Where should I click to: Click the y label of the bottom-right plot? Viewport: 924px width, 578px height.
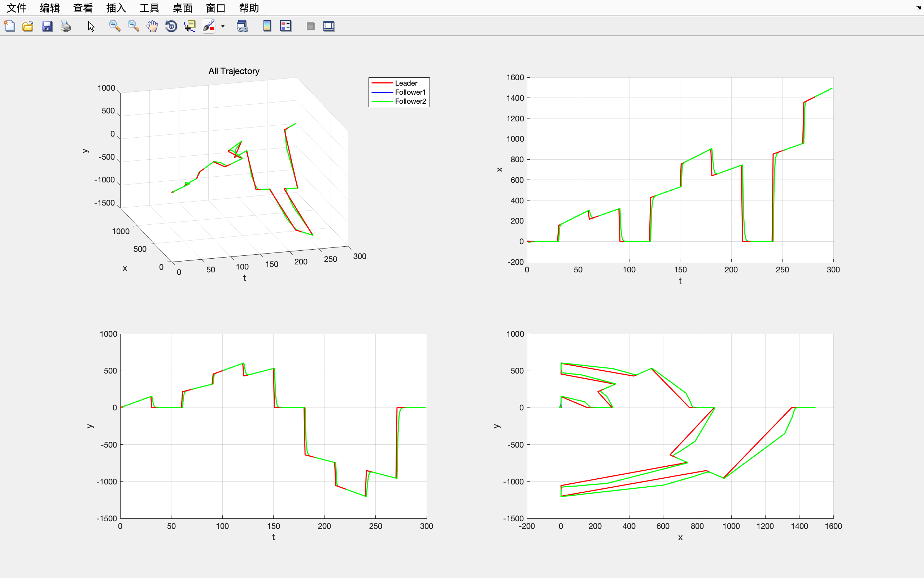(497, 426)
